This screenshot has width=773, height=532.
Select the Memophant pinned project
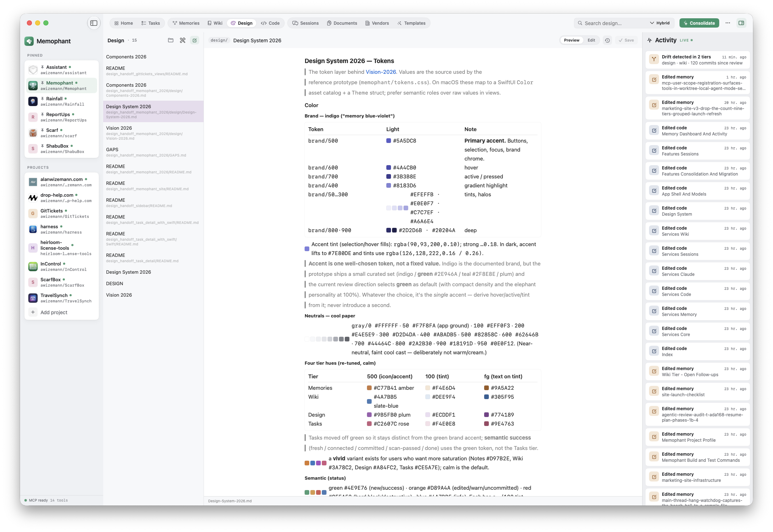click(x=62, y=86)
